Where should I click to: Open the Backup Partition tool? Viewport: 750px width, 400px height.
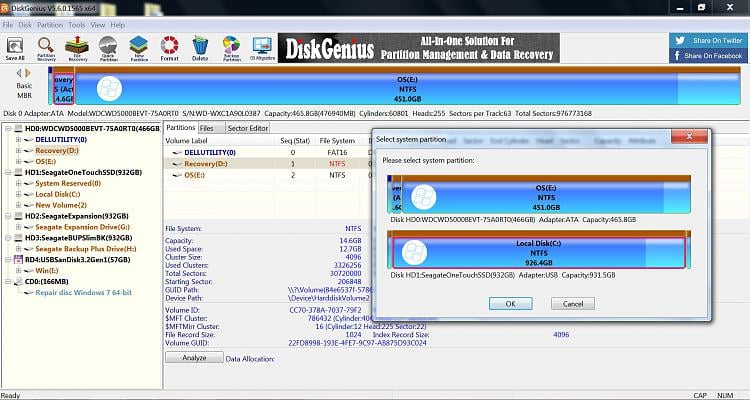coord(232,49)
